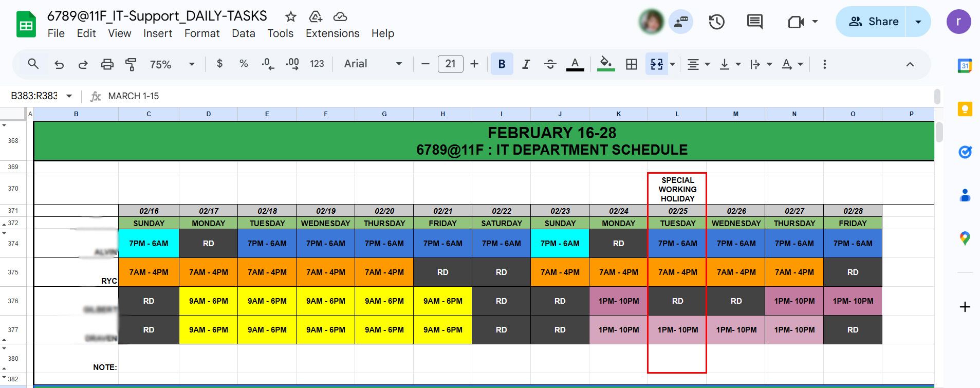The width and height of the screenshot is (980, 388).
Task: Activate the paint format tool
Action: click(131, 64)
